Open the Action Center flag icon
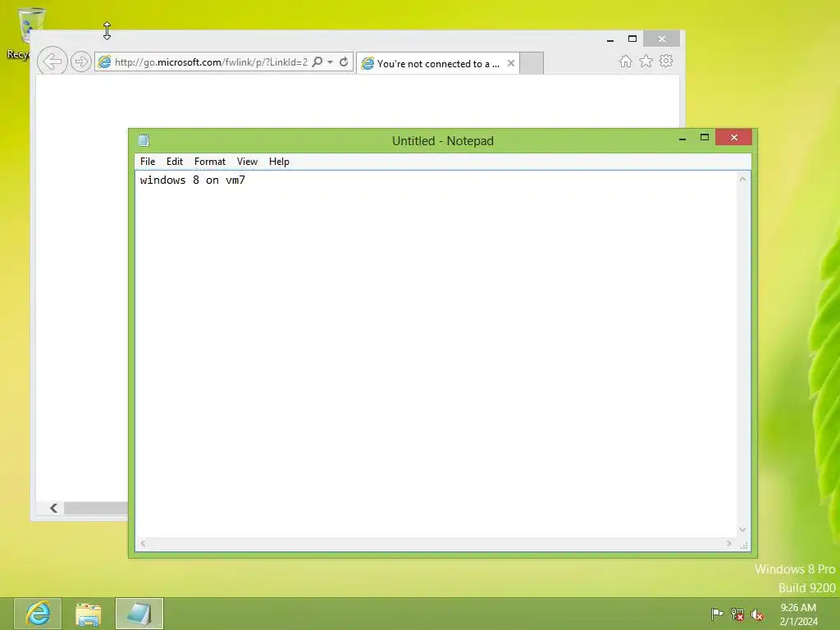This screenshot has height=630, width=840. click(x=717, y=614)
